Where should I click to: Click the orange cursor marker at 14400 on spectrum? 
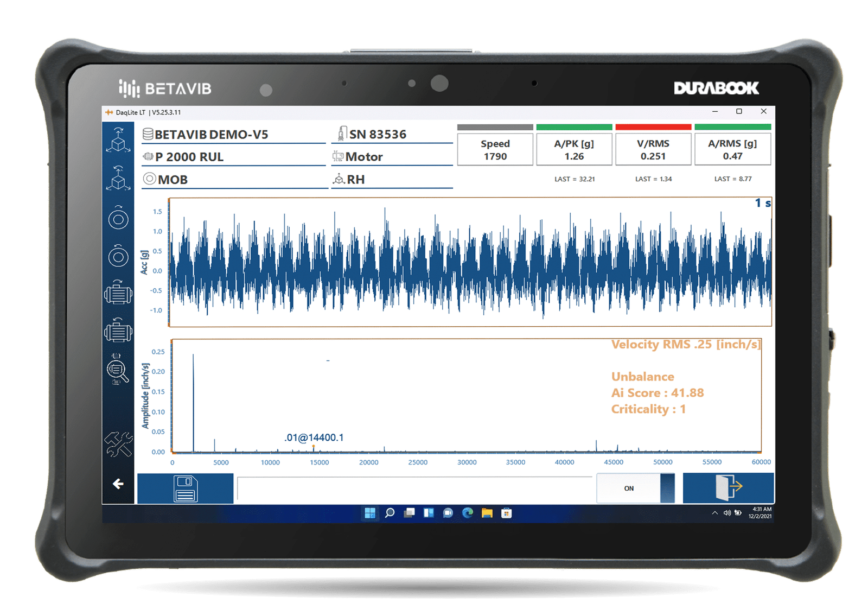click(x=314, y=447)
